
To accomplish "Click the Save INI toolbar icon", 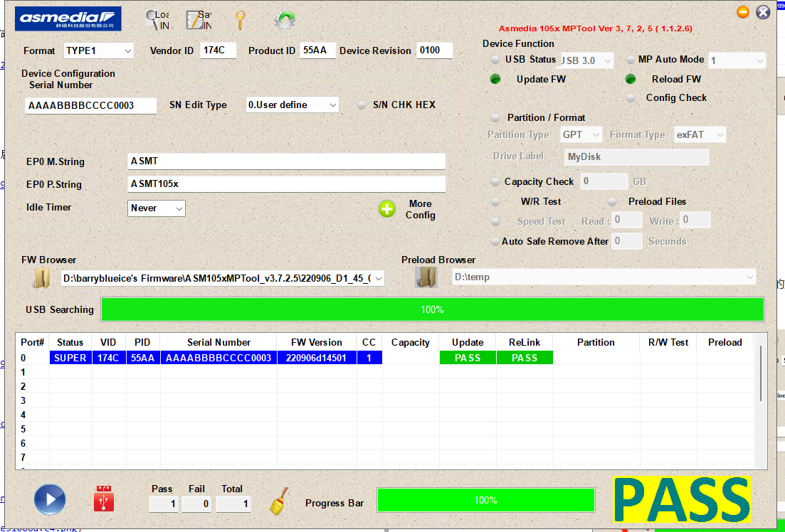I will (199, 19).
